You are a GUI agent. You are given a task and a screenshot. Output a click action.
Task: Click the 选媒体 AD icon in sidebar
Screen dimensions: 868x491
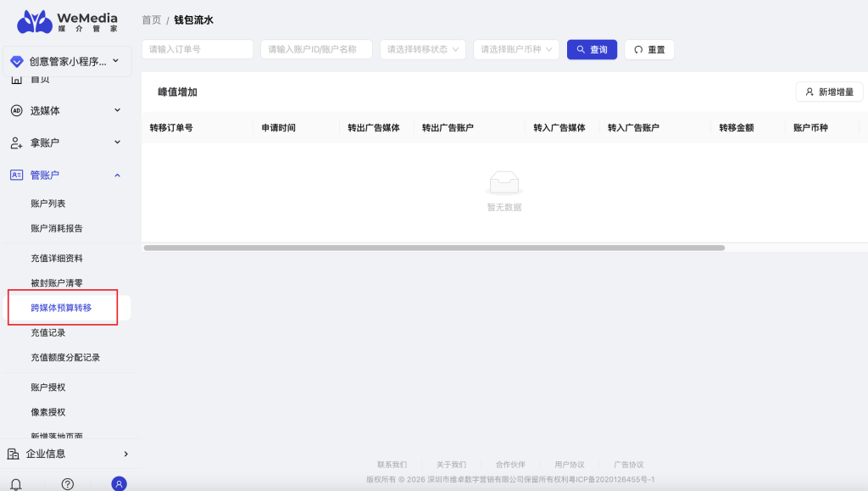(15, 110)
